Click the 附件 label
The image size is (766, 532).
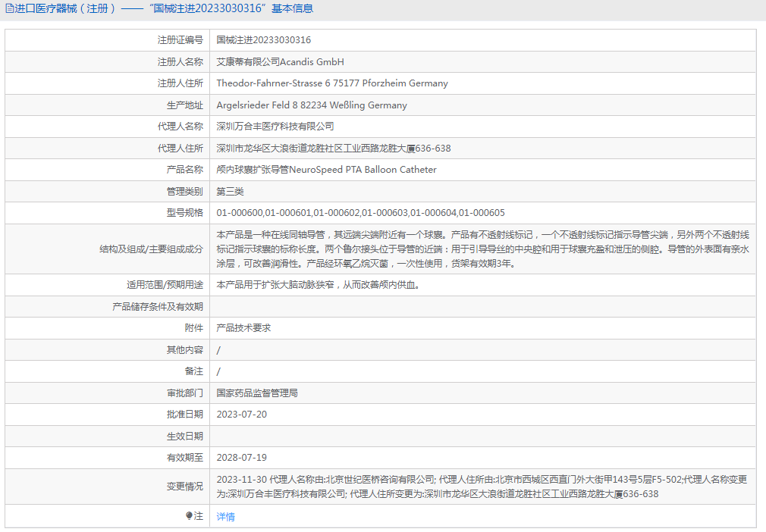pos(194,328)
